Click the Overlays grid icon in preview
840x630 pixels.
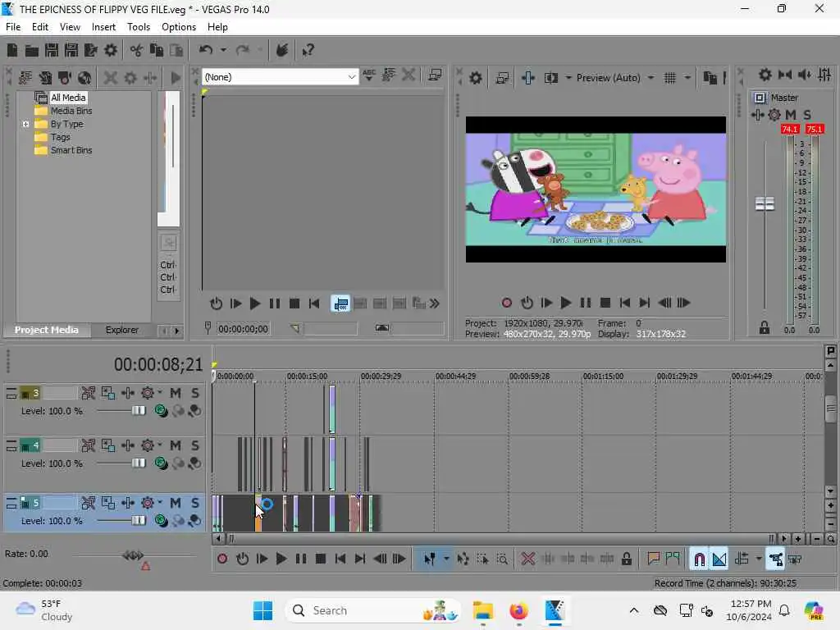click(669, 78)
